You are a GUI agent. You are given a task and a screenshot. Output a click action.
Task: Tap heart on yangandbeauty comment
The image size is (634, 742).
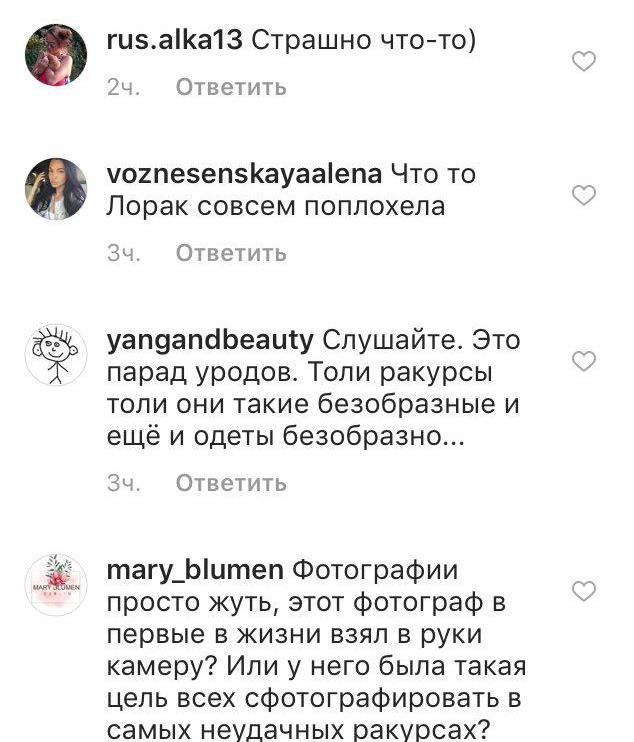584,361
